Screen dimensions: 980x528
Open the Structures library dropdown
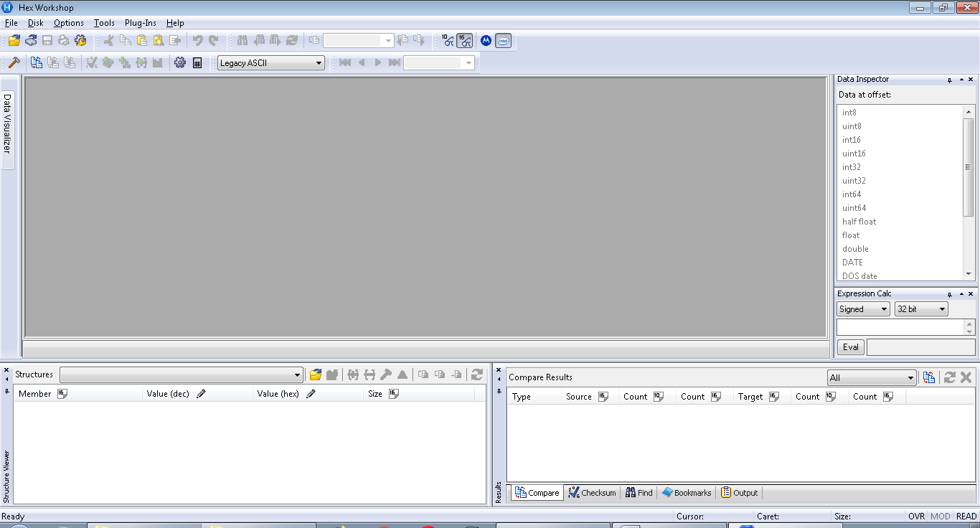[x=182, y=374]
